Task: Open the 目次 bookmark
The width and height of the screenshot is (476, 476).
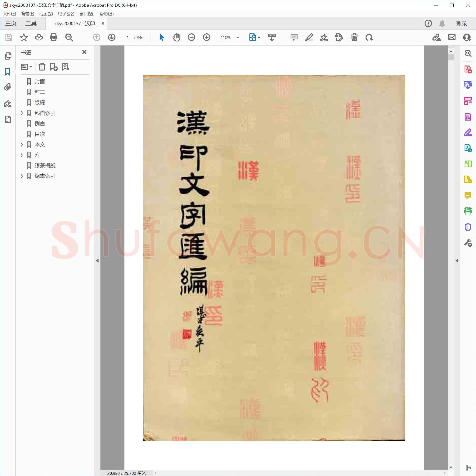Action: point(40,134)
